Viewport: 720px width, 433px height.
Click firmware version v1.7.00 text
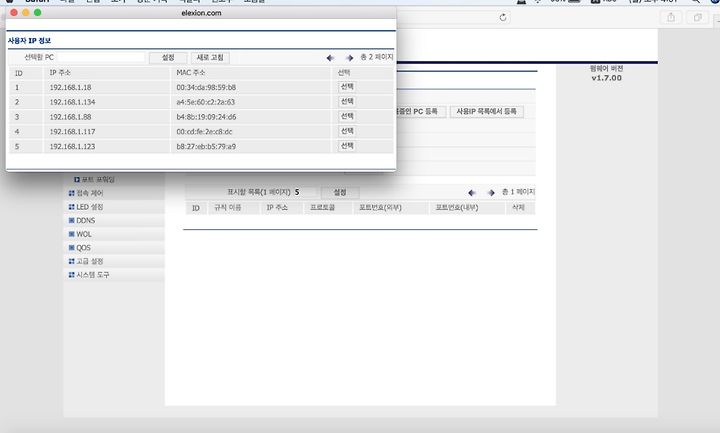607,78
